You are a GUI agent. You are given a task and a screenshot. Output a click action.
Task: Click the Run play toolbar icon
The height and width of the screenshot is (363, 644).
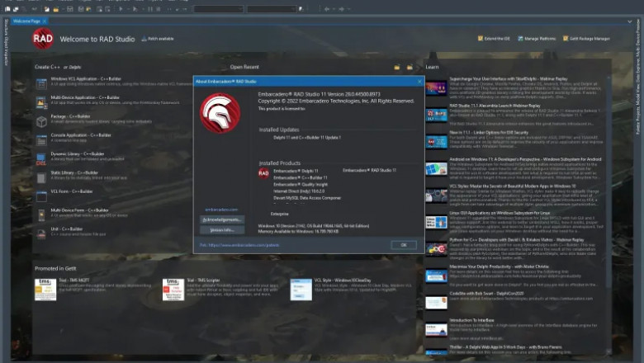tap(121, 8)
